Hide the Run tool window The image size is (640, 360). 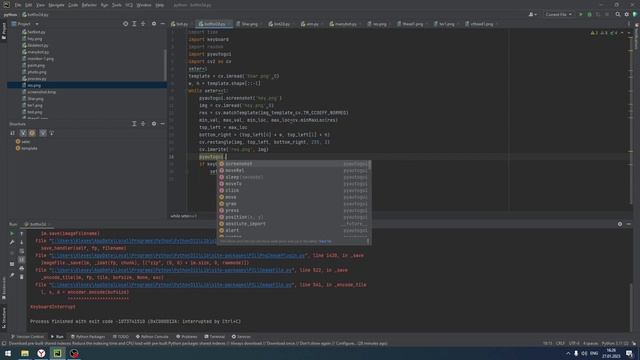(629, 224)
